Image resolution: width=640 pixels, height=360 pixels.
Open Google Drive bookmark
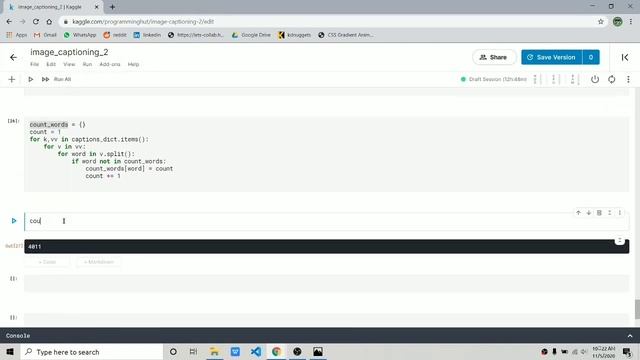251,35
